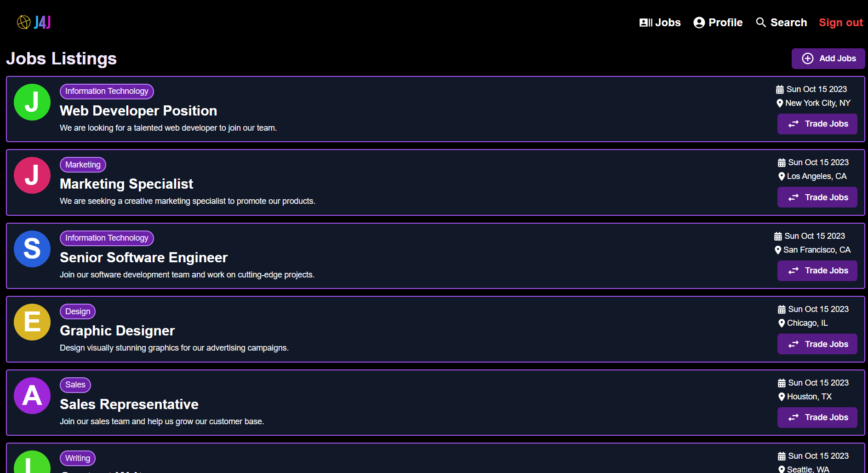Trade the Web Developer Position job

point(817,124)
